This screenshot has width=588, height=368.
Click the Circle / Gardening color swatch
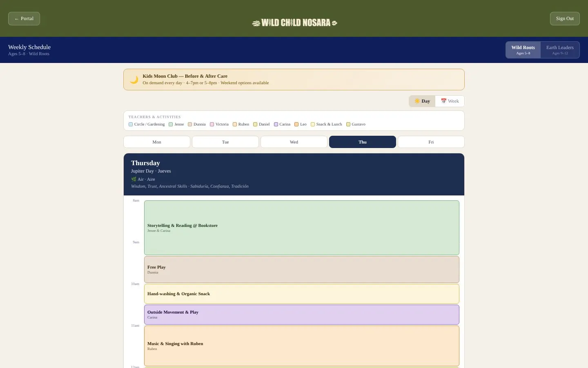tap(131, 124)
